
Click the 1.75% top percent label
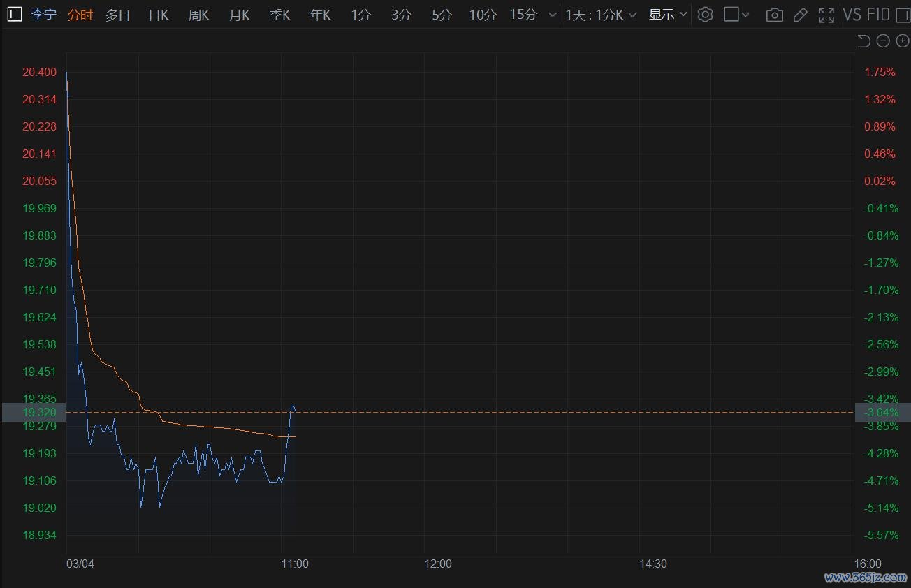click(880, 72)
